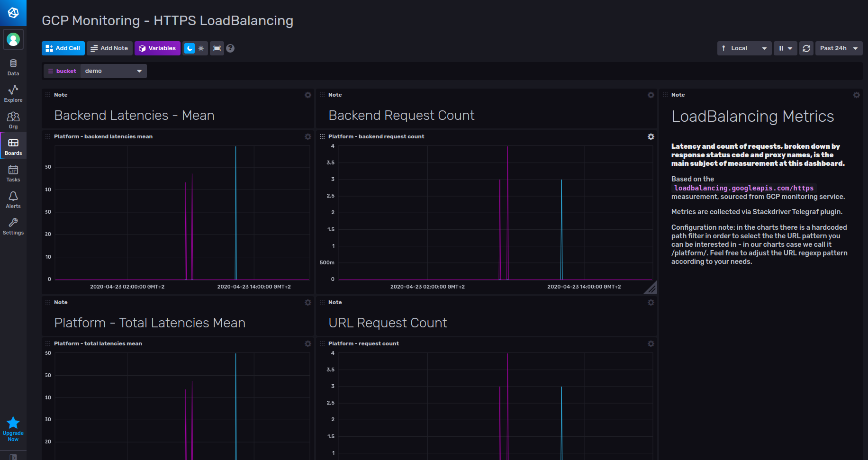Open gear menu of backend latencies mean cell
This screenshot has width=868, height=460.
tap(308, 137)
